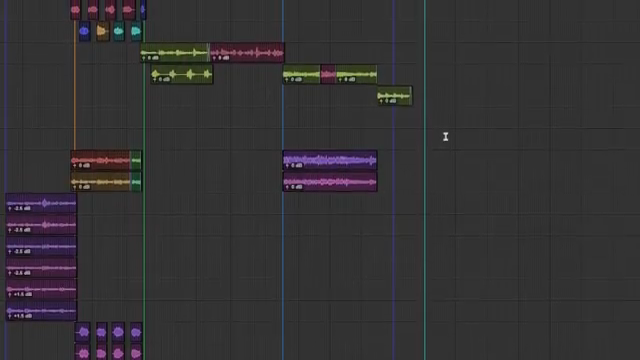
Task: Select the small pink clip between two green clips
Action: coord(328,74)
